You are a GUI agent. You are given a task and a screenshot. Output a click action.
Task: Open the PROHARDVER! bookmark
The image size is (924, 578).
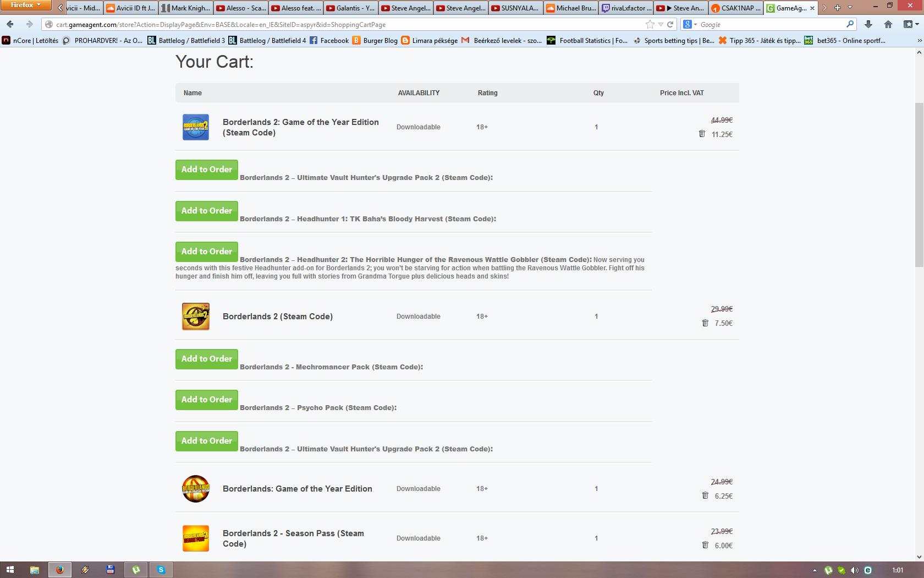(x=102, y=40)
